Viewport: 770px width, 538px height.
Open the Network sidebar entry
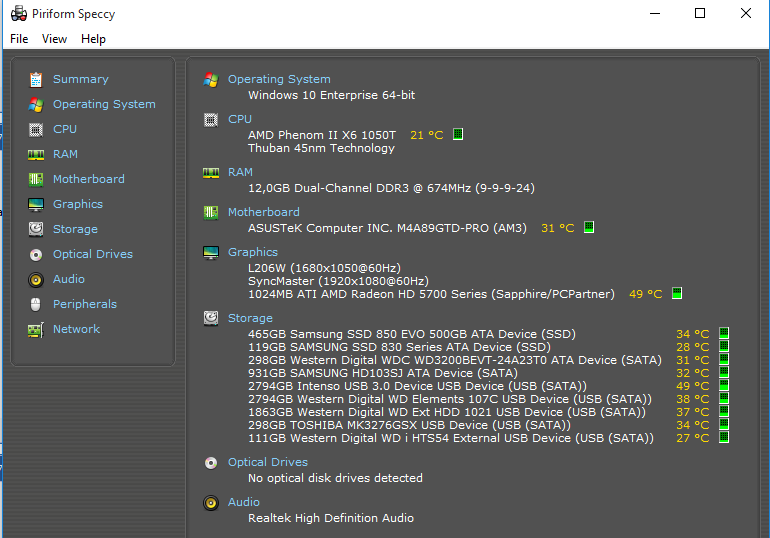coord(76,329)
